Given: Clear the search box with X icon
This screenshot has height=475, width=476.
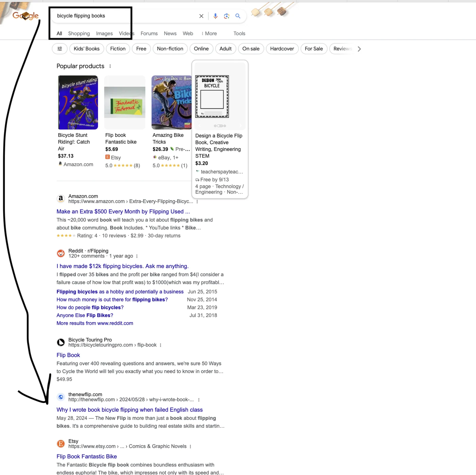Looking at the screenshot, I should 201,16.
